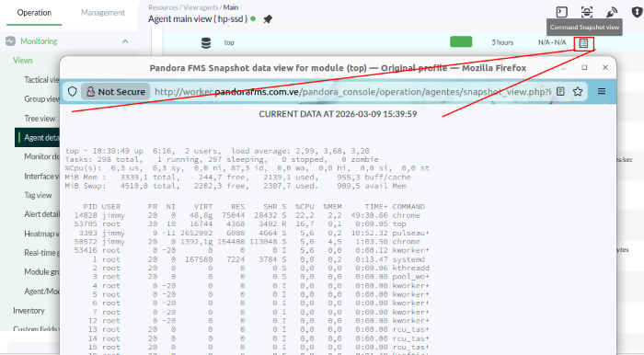Collapse the Monitoring menu chevron

click(x=125, y=41)
